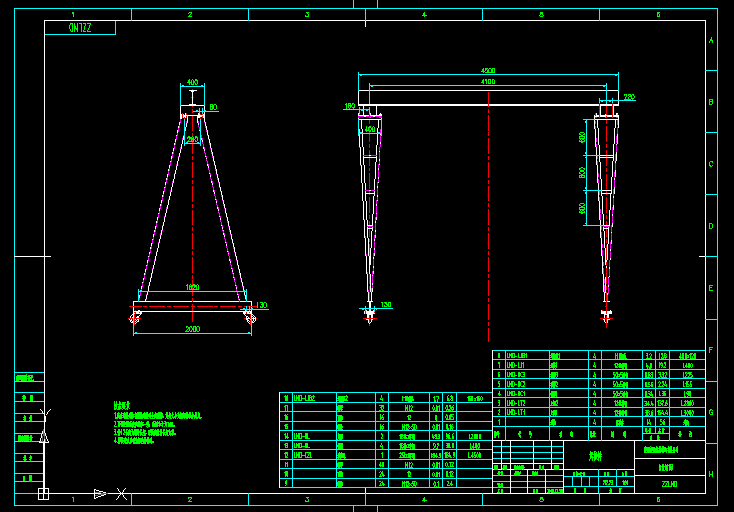The width and height of the screenshot is (734, 512).
Task: Click the left caster wheel of the A-frame
Action: pos(134,318)
